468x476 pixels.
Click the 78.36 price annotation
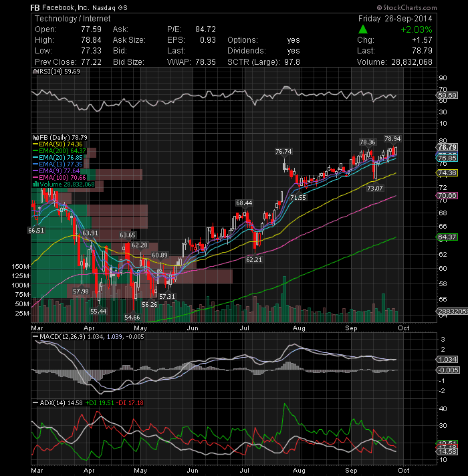click(367, 142)
